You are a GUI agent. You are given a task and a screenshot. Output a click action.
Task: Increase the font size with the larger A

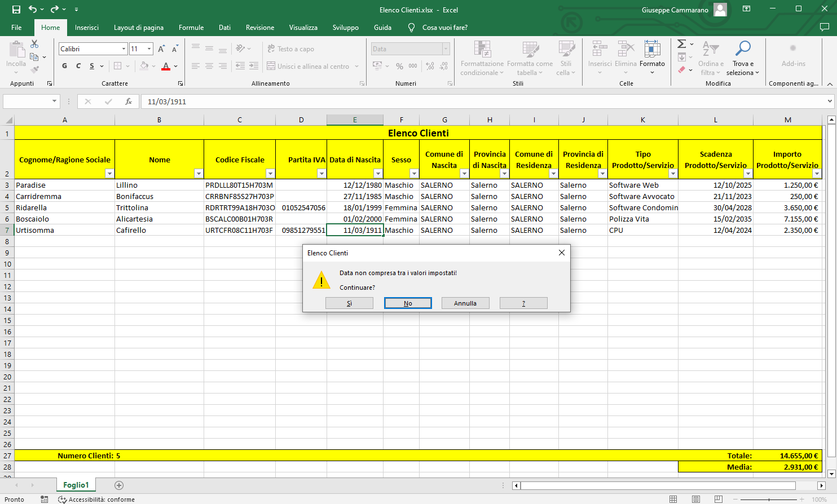pyautogui.click(x=162, y=49)
